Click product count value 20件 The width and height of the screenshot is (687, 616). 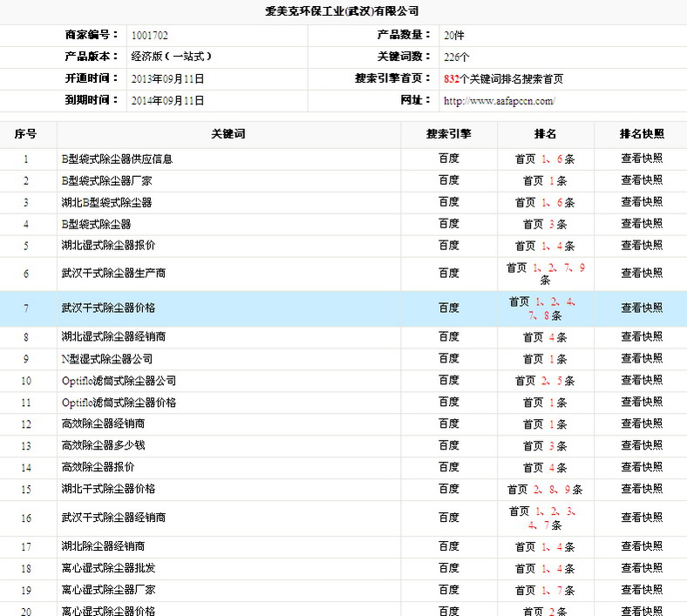tap(454, 36)
